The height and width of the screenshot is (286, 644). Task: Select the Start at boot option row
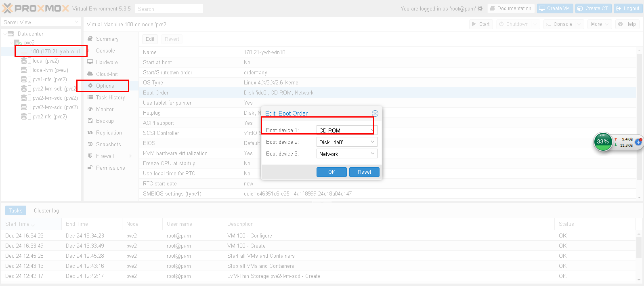pyautogui.click(x=387, y=63)
